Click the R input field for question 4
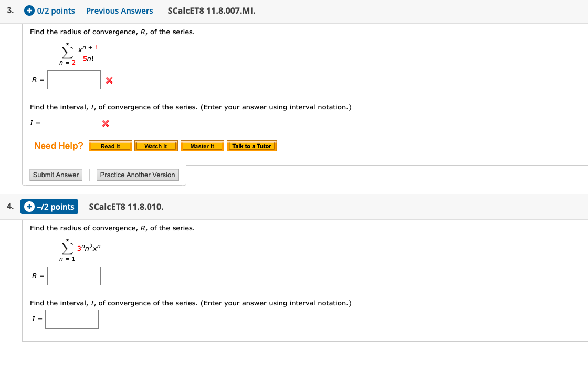588x369 pixels. coord(73,275)
